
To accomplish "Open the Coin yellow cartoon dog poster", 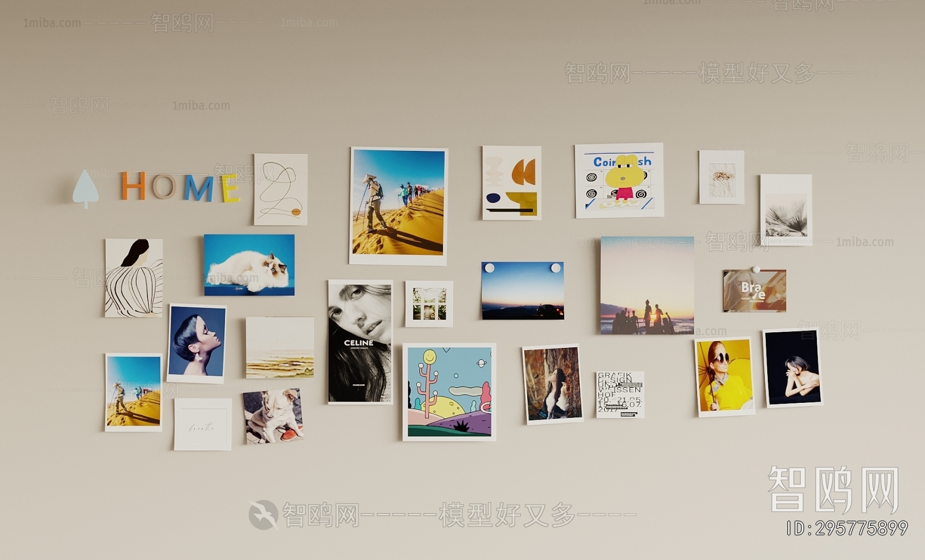I will (x=619, y=180).
